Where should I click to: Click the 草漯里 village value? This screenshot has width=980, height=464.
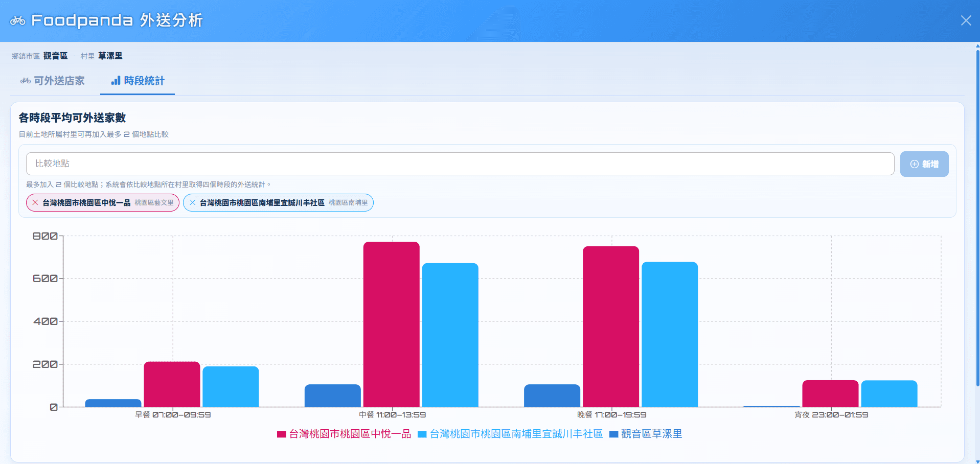pyautogui.click(x=110, y=56)
